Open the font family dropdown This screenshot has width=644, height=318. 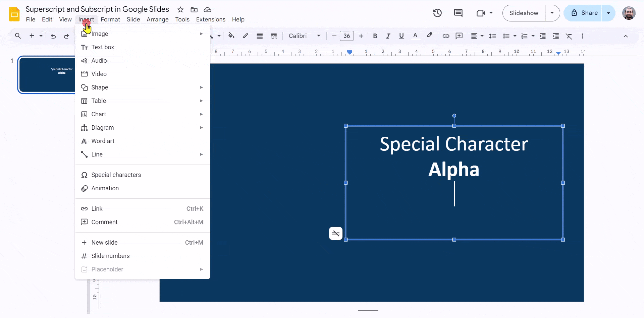(x=304, y=36)
